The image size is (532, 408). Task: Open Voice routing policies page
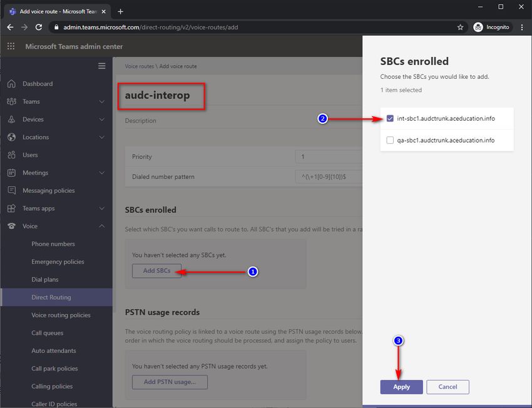click(61, 315)
